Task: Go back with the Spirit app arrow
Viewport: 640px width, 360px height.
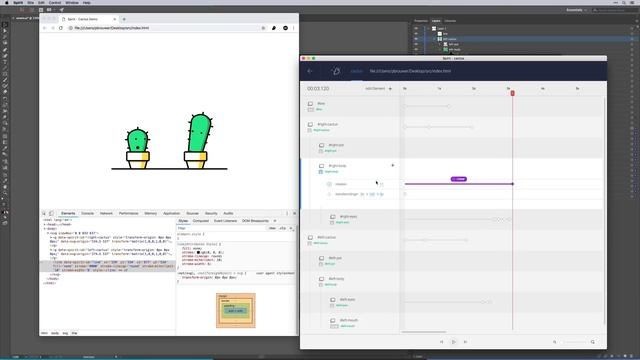Action: click(x=310, y=71)
